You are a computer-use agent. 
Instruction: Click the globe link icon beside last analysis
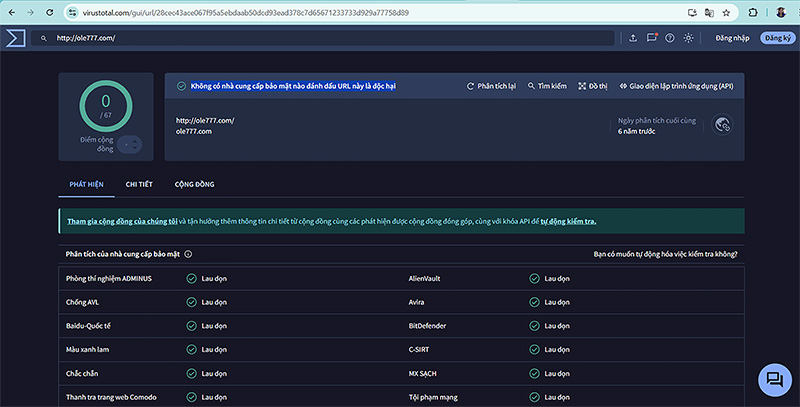pyautogui.click(x=722, y=124)
